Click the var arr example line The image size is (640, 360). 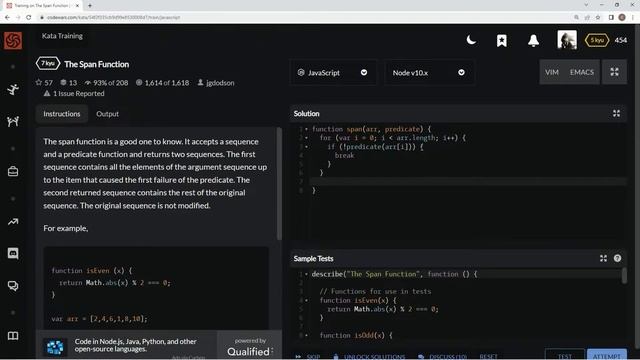tap(99, 318)
